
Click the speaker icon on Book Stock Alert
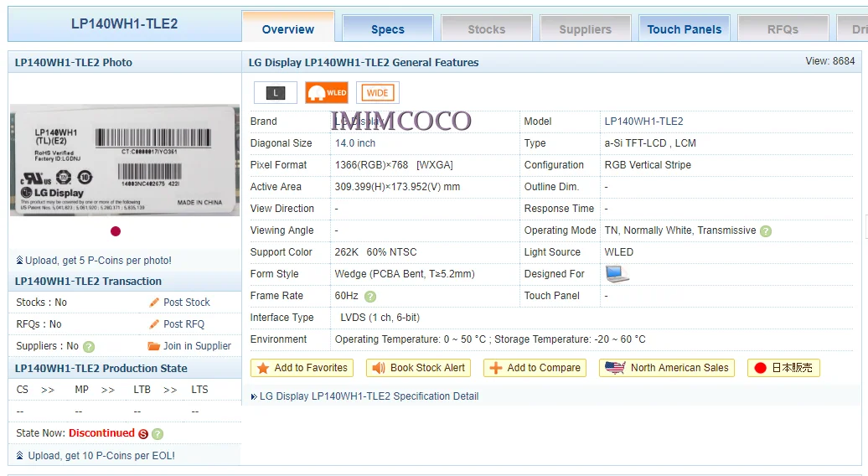click(379, 368)
